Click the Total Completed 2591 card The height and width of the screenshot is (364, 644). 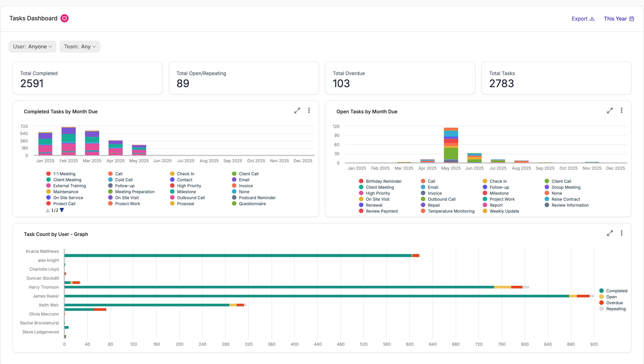(87, 78)
